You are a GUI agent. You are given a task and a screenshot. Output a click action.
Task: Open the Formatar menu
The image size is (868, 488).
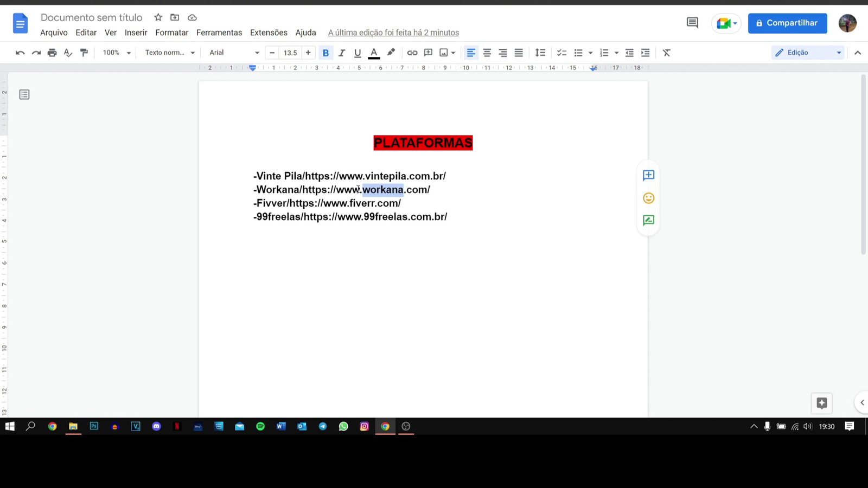172,33
